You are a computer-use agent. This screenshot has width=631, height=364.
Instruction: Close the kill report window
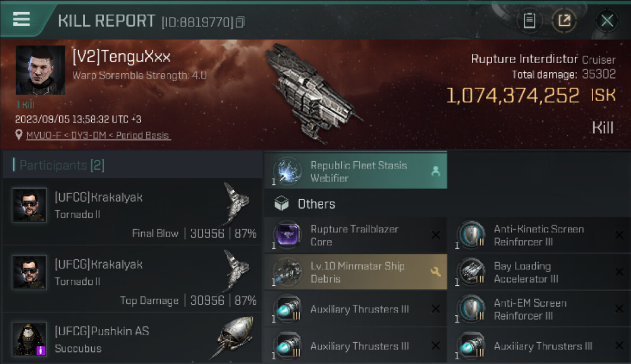click(607, 20)
